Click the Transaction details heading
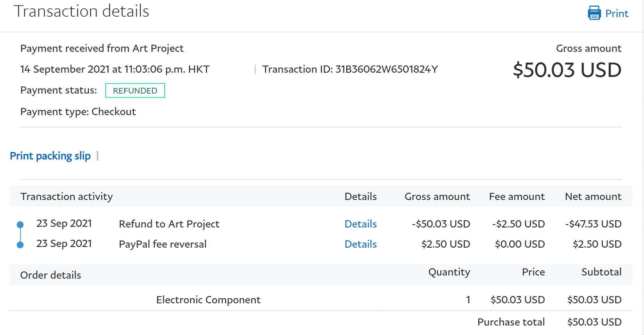 click(81, 11)
